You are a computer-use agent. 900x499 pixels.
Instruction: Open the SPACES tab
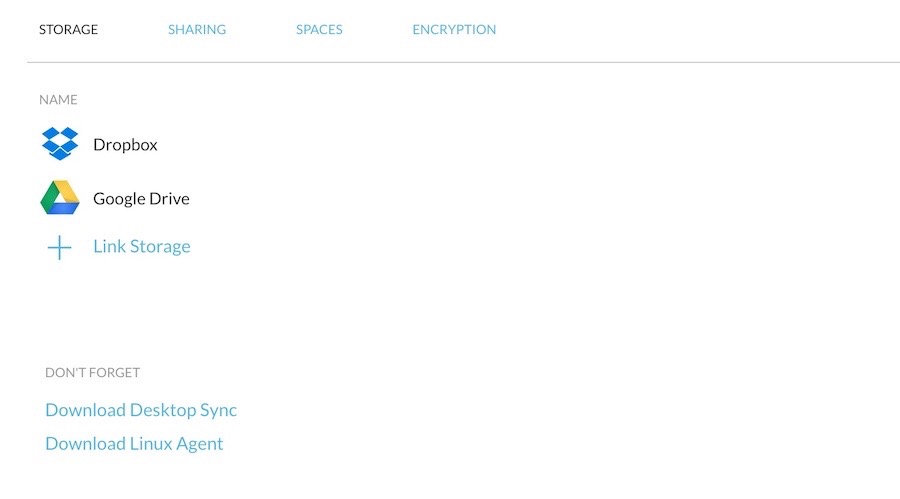[x=319, y=29]
